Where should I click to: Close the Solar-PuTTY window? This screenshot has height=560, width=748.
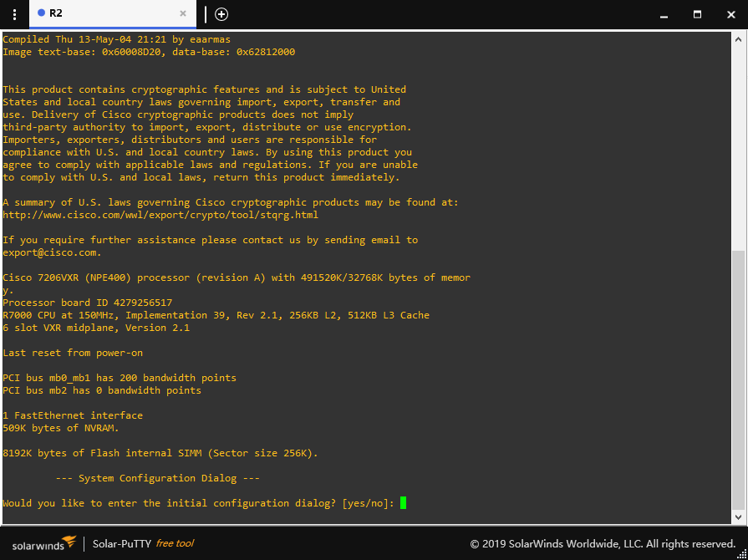(x=730, y=14)
